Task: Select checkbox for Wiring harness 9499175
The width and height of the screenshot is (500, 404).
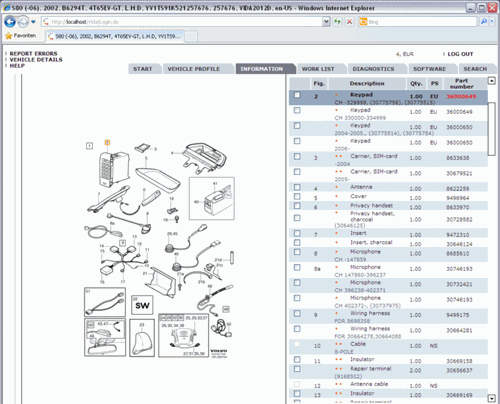Action: (297, 313)
